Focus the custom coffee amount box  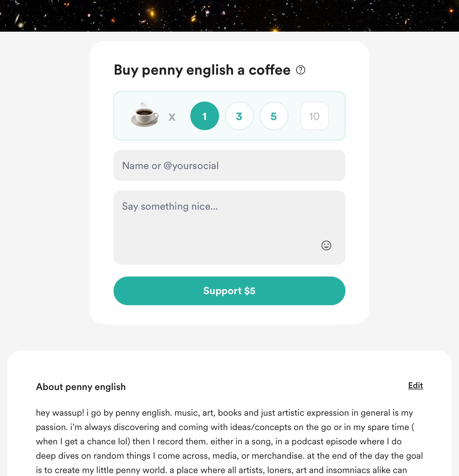click(314, 116)
